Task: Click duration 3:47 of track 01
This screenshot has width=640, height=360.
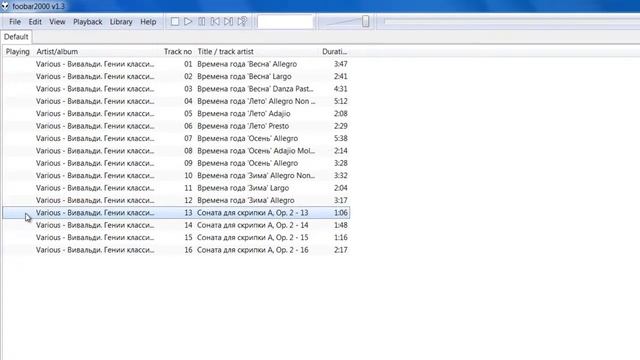Action: pyautogui.click(x=340, y=64)
